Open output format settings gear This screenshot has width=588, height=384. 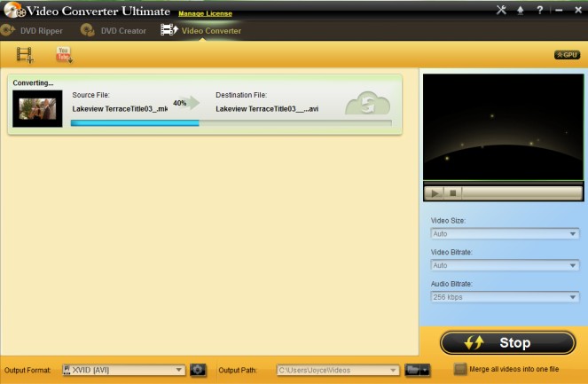[198, 370]
